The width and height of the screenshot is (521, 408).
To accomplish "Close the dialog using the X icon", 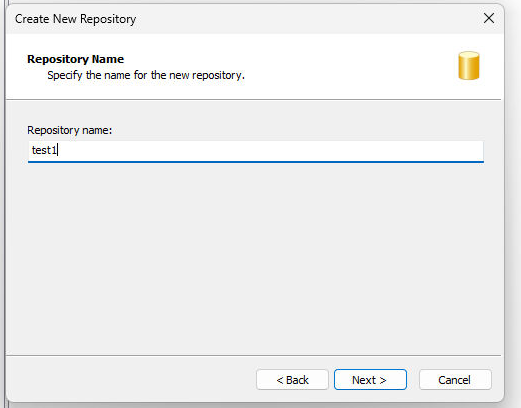I will click(489, 18).
